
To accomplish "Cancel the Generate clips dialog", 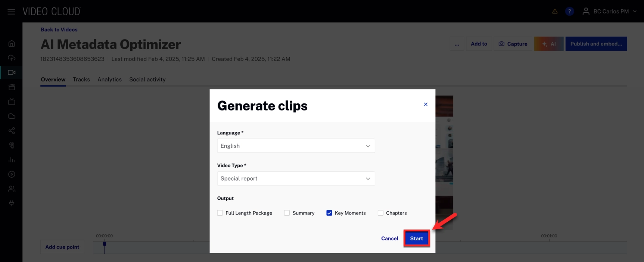I will click(x=390, y=238).
